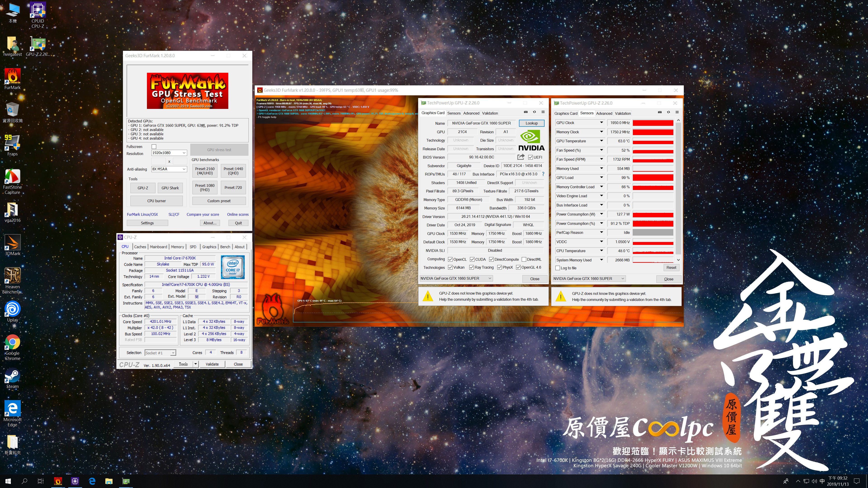
Task: Open nvvgatest folder on desktop
Action: tap(12, 46)
